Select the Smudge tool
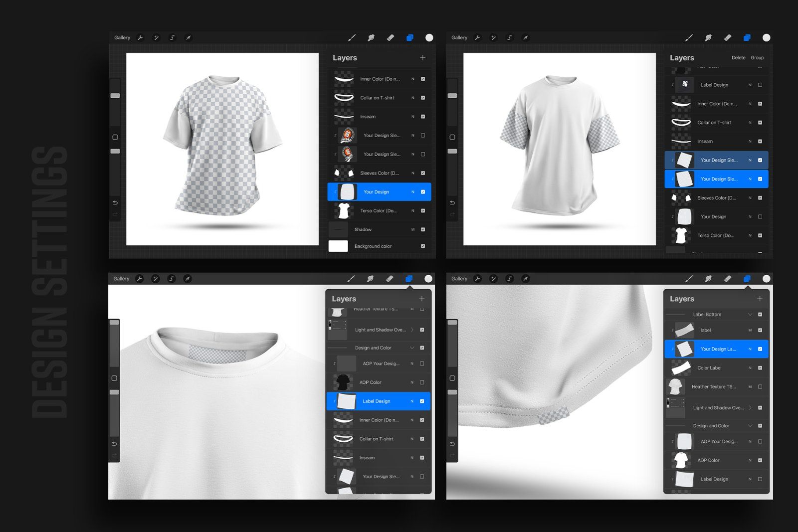The image size is (798, 532). 371,37
